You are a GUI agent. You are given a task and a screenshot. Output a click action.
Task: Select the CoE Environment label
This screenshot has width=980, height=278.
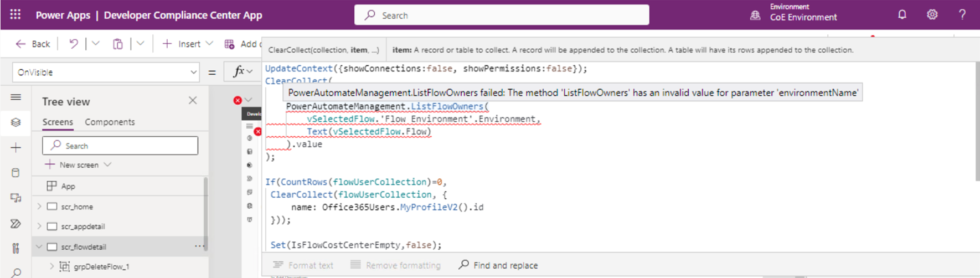point(803,17)
